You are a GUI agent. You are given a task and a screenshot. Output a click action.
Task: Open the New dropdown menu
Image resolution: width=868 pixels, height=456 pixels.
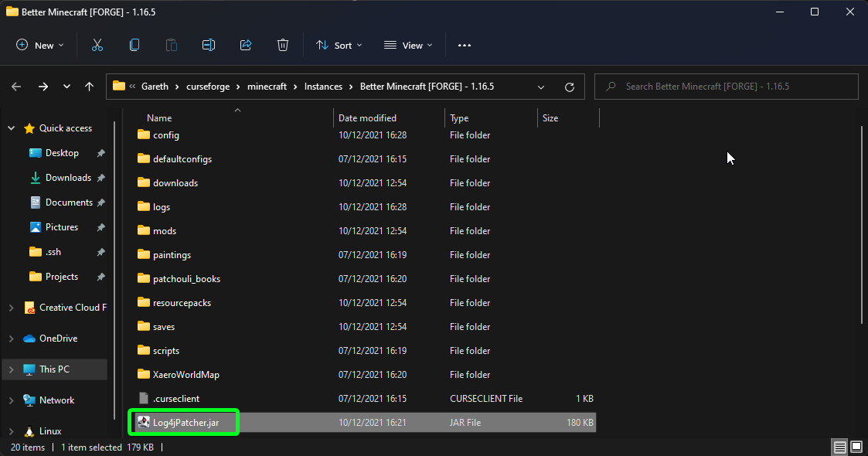[x=40, y=46]
